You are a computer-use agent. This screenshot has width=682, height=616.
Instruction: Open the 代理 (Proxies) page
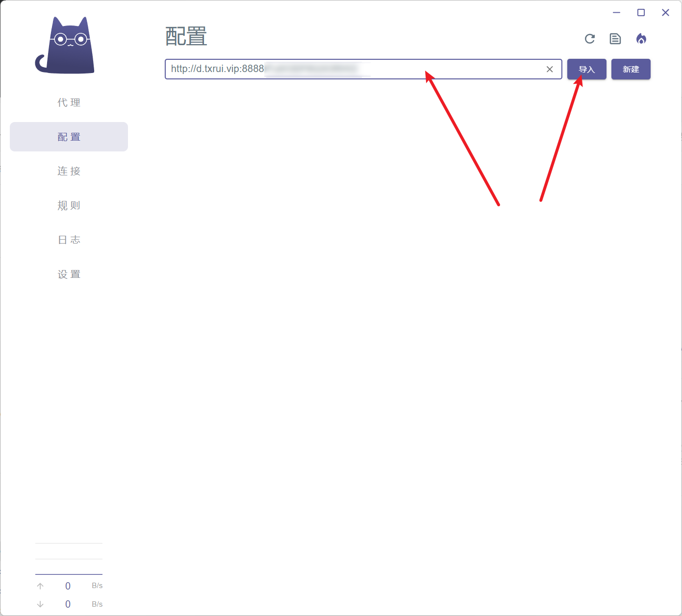click(69, 102)
